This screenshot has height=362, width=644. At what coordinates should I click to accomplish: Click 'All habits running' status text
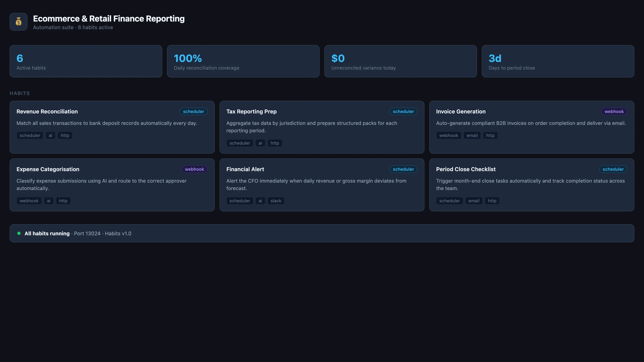coord(47,233)
